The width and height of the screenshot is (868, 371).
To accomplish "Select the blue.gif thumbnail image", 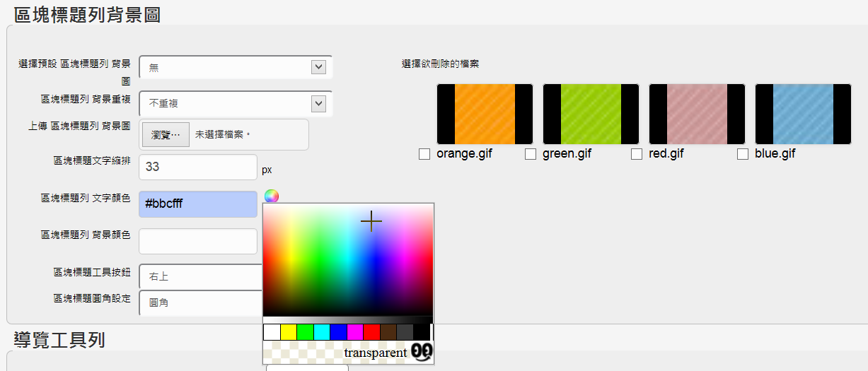I will [x=803, y=114].
